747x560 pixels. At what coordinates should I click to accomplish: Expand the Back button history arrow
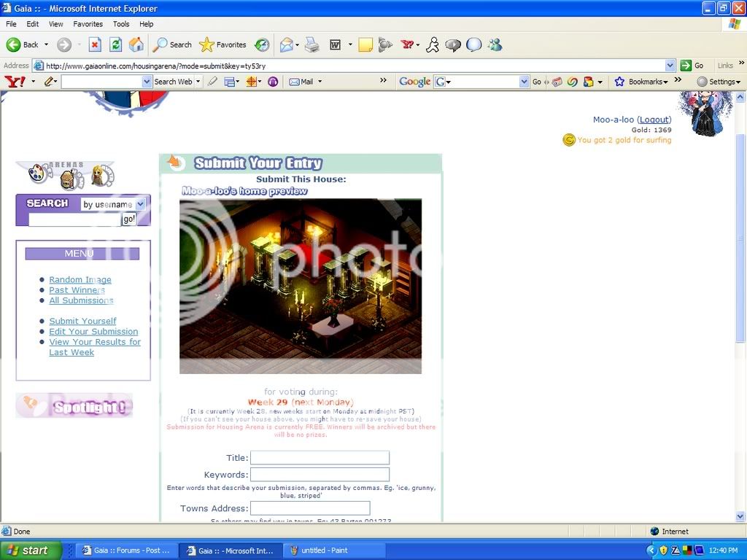click(x=45, y=44)
